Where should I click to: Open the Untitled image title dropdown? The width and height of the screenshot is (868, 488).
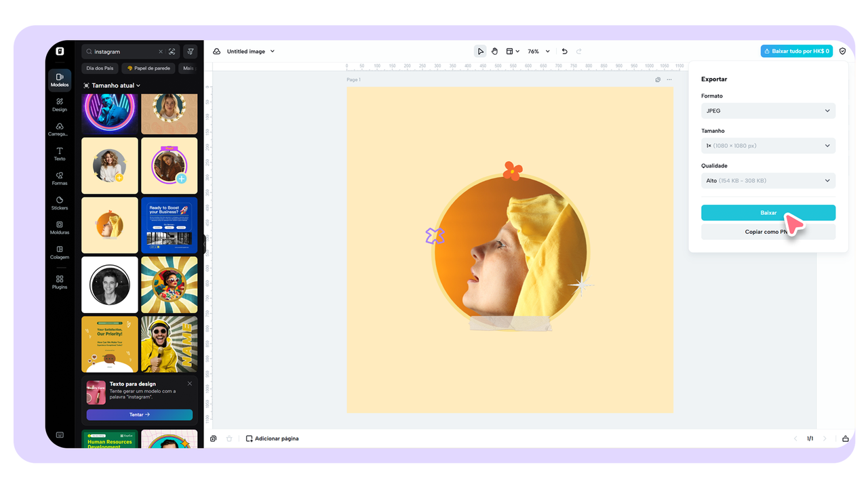pyautogui.click(x=250, y=52)
